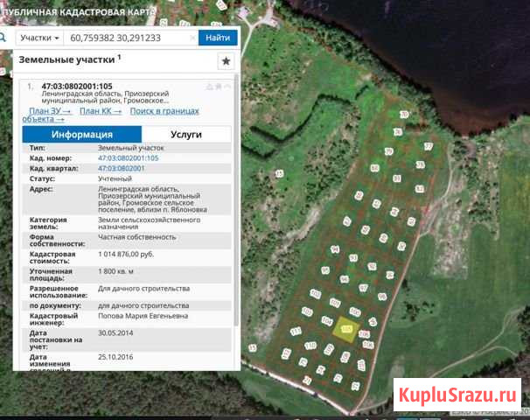Click cadastral quarter link 47:03:0802001
Screen dimensions: 530x420
coord(121,168)
